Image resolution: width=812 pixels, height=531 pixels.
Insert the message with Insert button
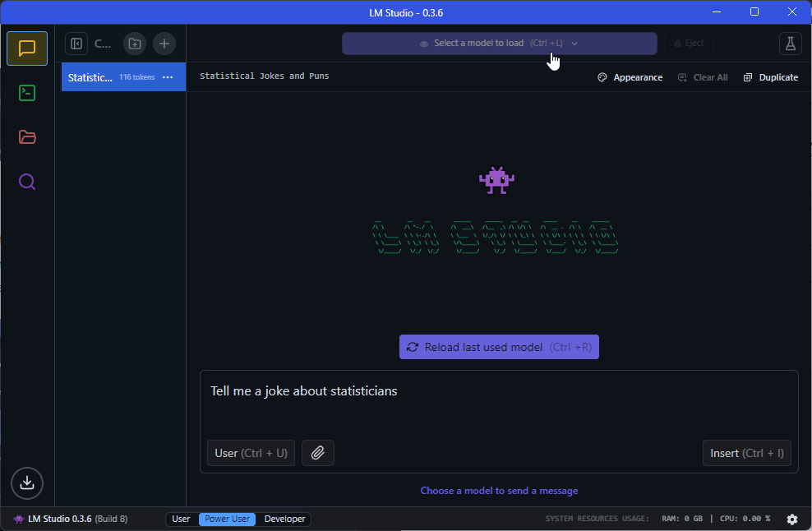pyautogui.click(x=747, y=453)
